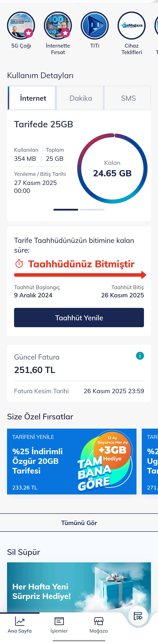Screen dimensions: 158x644
Task: Open İşlemler in bottom navigation
Action: pyautogui.click(x=59, y=624)
